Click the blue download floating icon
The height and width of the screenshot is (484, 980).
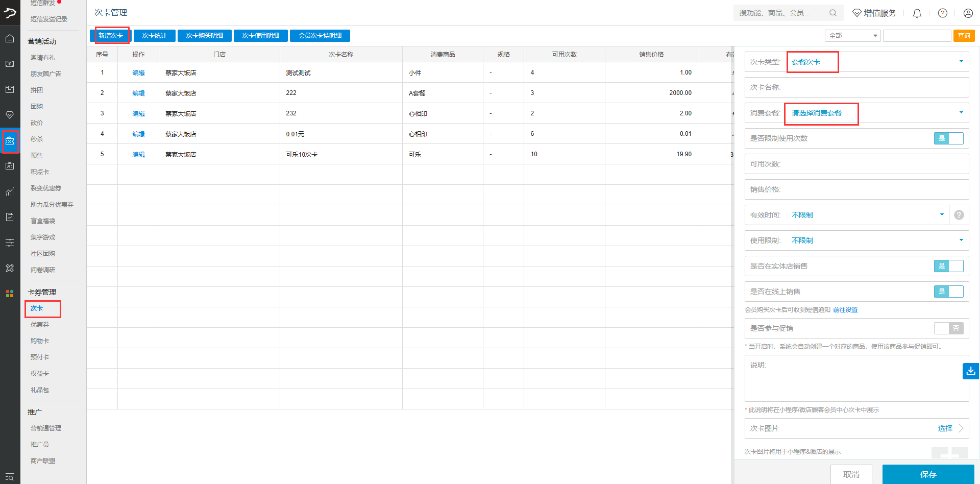coord(971,371)
